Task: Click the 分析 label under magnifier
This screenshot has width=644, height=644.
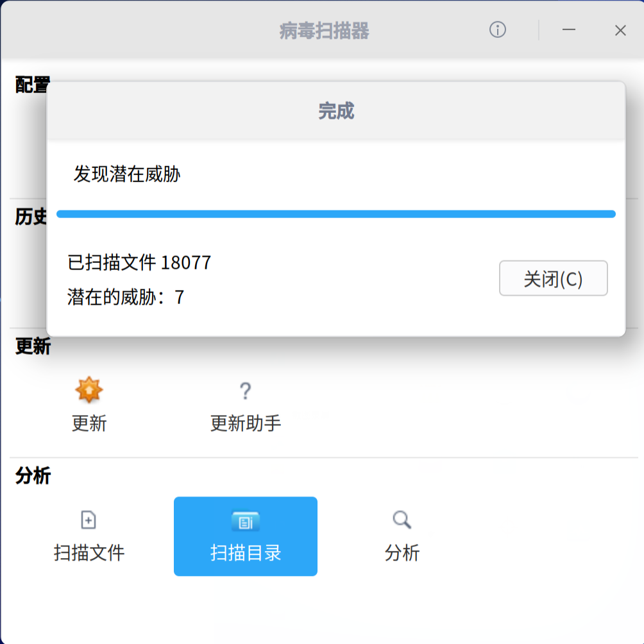Action: pos(402,553)
